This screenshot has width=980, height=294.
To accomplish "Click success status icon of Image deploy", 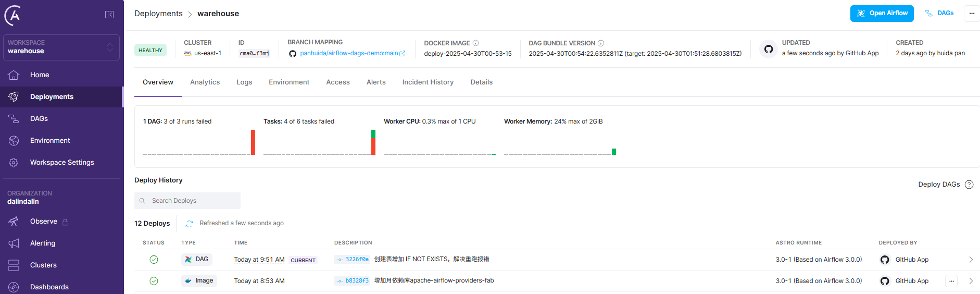I will click(x=154, y=281).
